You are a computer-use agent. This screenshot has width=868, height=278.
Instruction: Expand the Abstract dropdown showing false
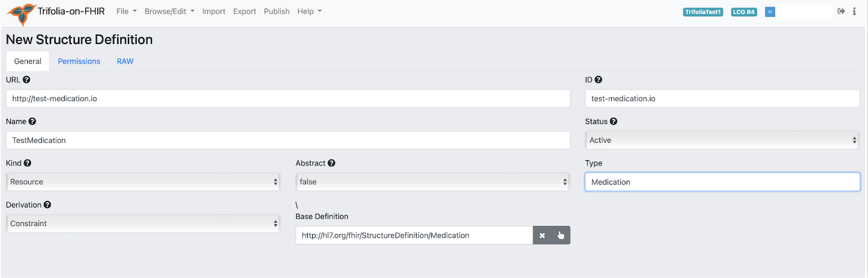[432, 182]
